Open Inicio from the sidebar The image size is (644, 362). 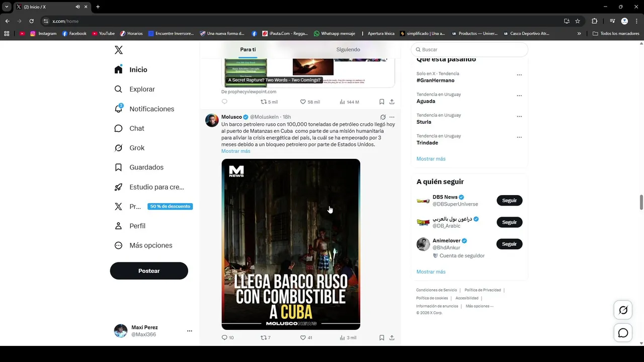[x=131, y=69]
